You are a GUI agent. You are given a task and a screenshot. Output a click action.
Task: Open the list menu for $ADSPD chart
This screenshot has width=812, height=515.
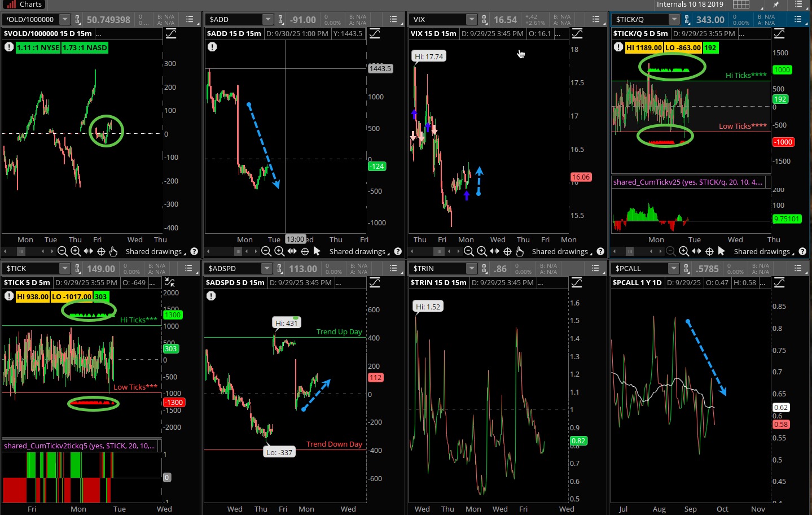click(392, 269)
